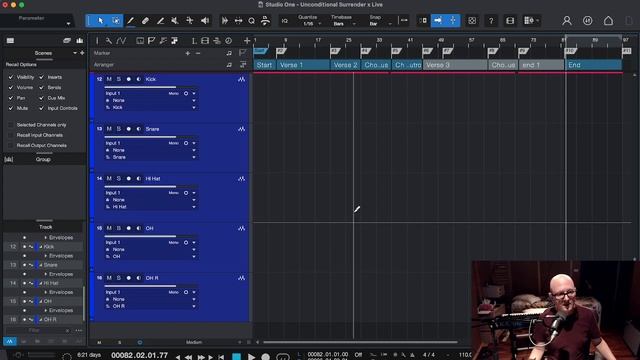The height and width of the screenshot is (360, 640).
Task: Toggle the Visibility recall checkbox
Action: point(11,77)
